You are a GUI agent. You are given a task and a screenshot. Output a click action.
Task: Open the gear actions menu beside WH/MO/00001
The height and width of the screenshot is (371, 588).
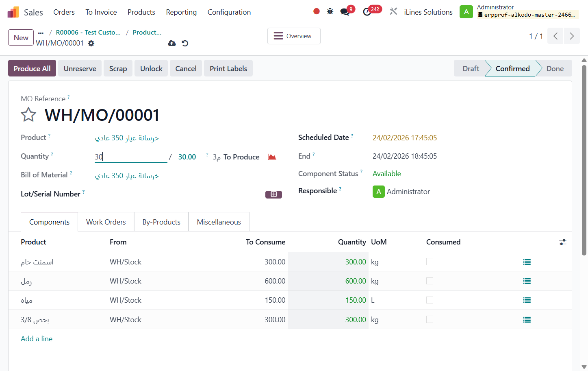tap(91, 43)
